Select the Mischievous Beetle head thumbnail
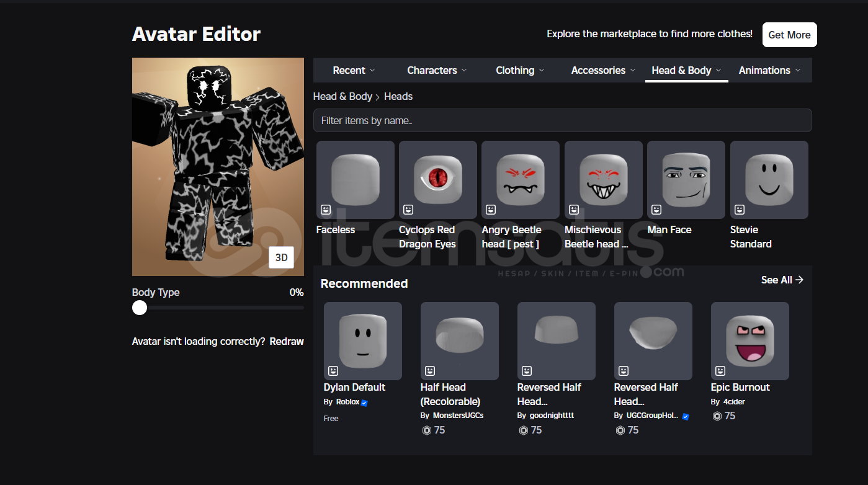Image resolution: width=868 pixels, height=485 pixels. coord(604,180)
